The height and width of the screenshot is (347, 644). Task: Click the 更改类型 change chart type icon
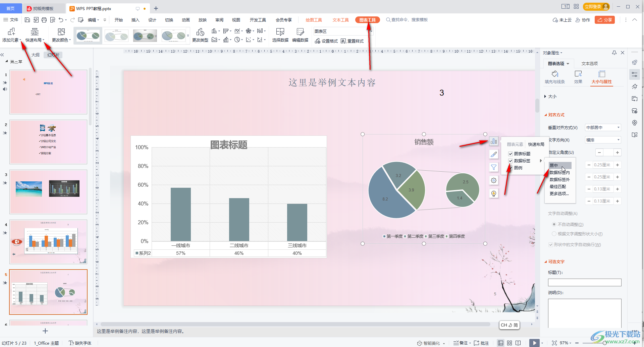pyautogui.click(x=200, y=32)
